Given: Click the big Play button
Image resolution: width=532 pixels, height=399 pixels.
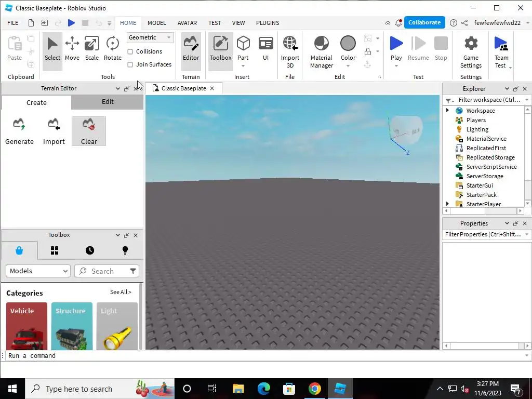Looking at the screenshot, I should (x=396, y=48).
